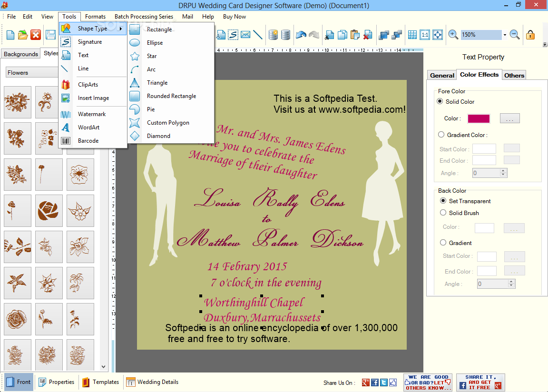
Task: Open the File menu
Action: (11, 17)
